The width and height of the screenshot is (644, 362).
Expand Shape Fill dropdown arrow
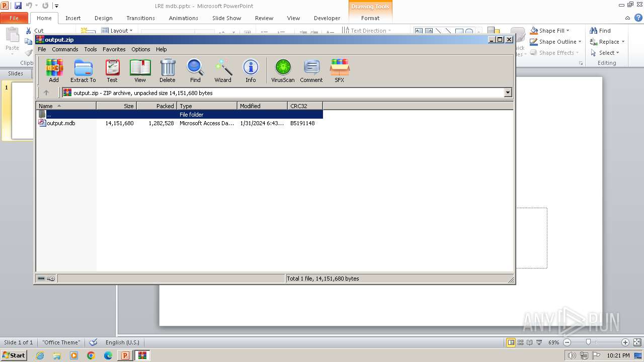(x=568, y=31)
